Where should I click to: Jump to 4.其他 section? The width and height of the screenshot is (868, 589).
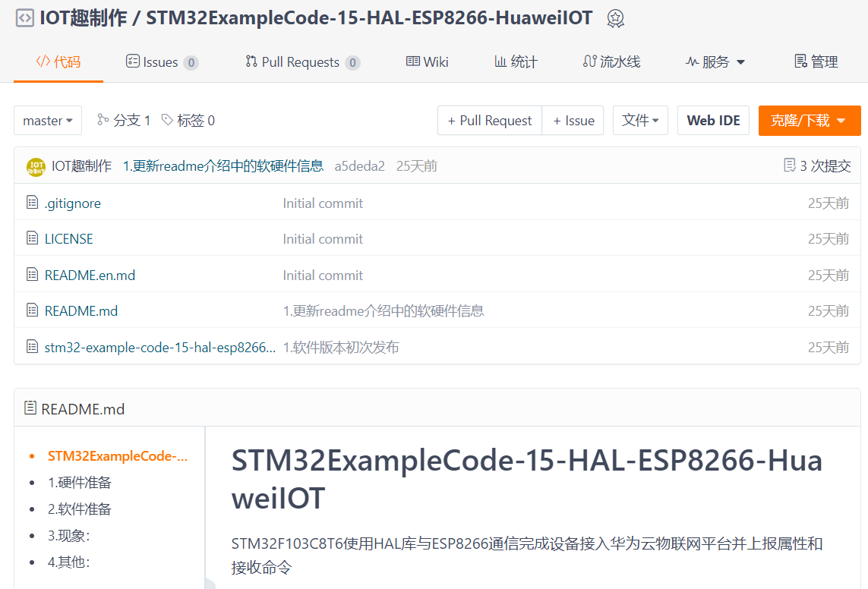[x=68, y=562]
